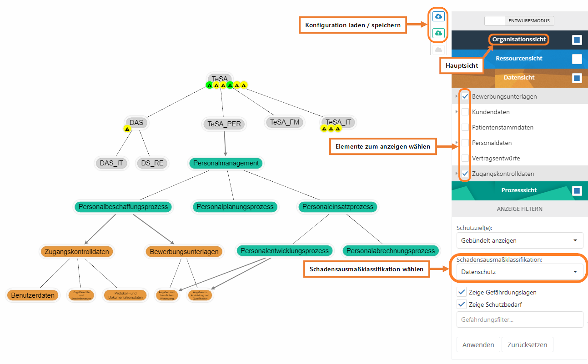This screenshot has height=364, width=588.
Task: Click the last warning icon under TeSA_IT
Action: pos(338,129)
